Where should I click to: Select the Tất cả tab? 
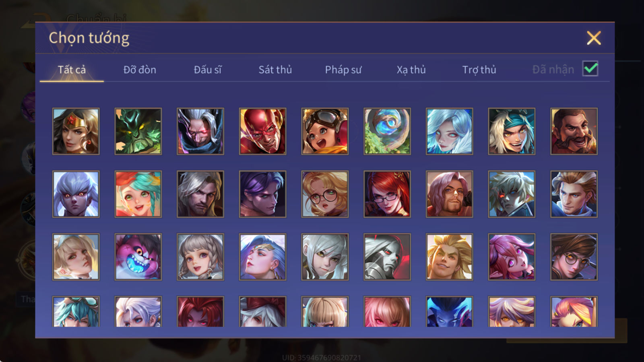[x=72, y=70]
